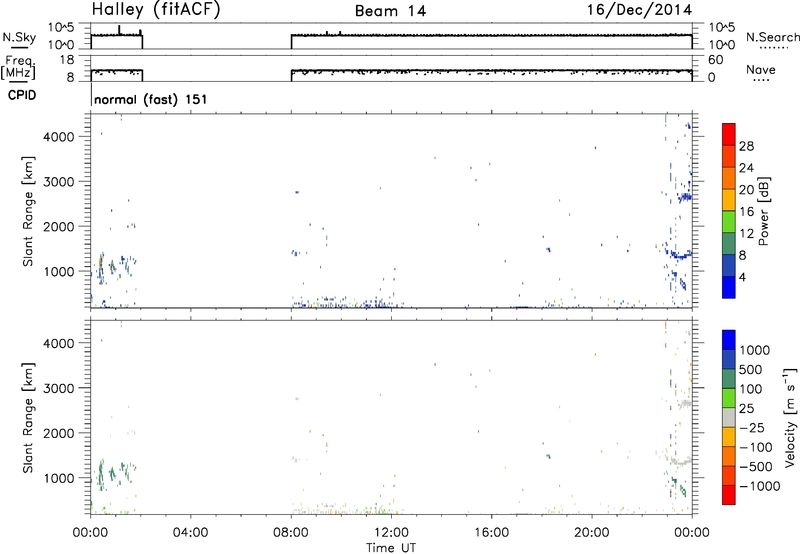The width and height of the screenshot is (800, 554).
Task: Click the red top segment of Power colorbar
Action: (729, 134)
